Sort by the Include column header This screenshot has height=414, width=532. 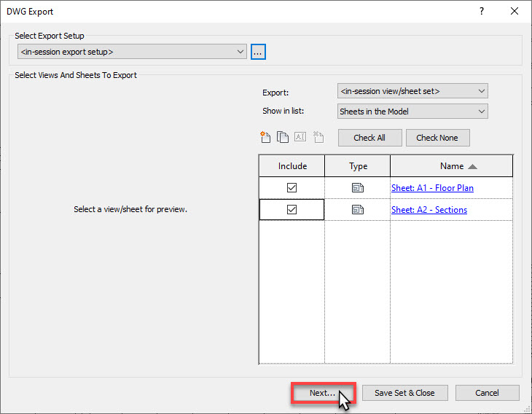click(292, 166)
